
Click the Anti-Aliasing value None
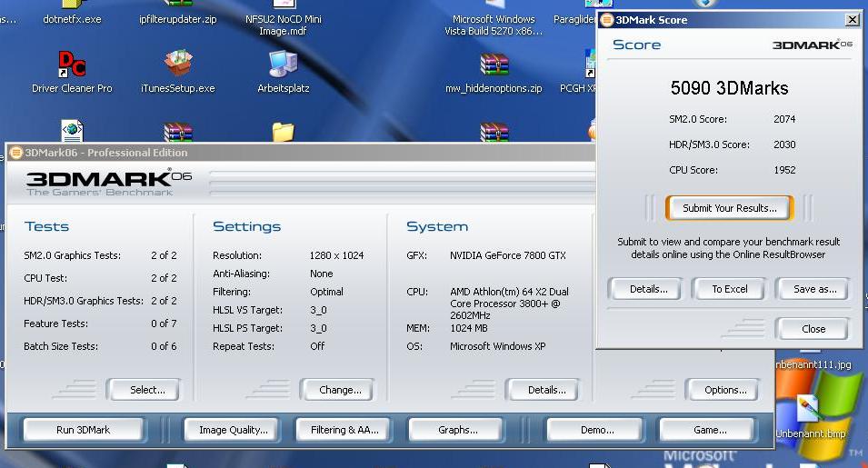pyautogui.click(x=321, y=274)
